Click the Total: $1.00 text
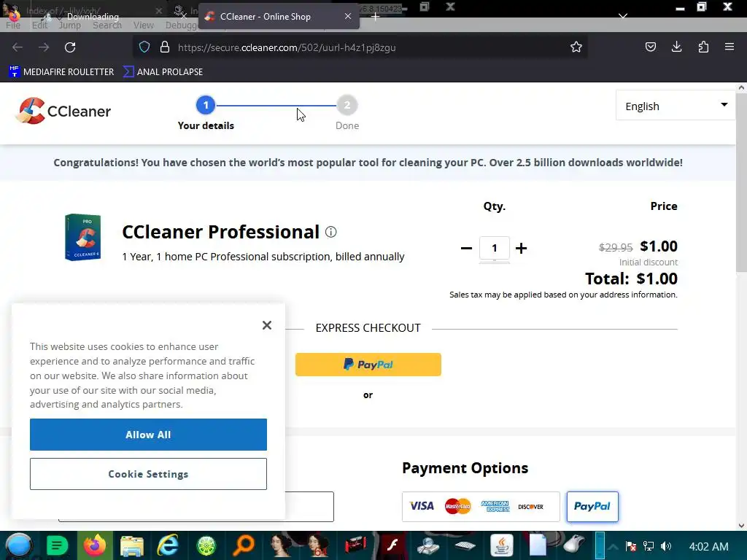This screenshot has height=560, width=747. click(x=631, y=279)
